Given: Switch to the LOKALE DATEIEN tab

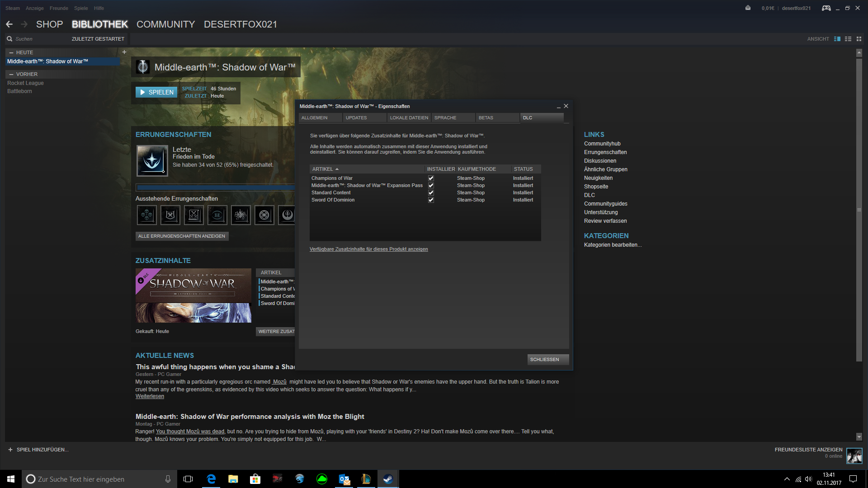Looking at the screenshot, I should (409, 118).
